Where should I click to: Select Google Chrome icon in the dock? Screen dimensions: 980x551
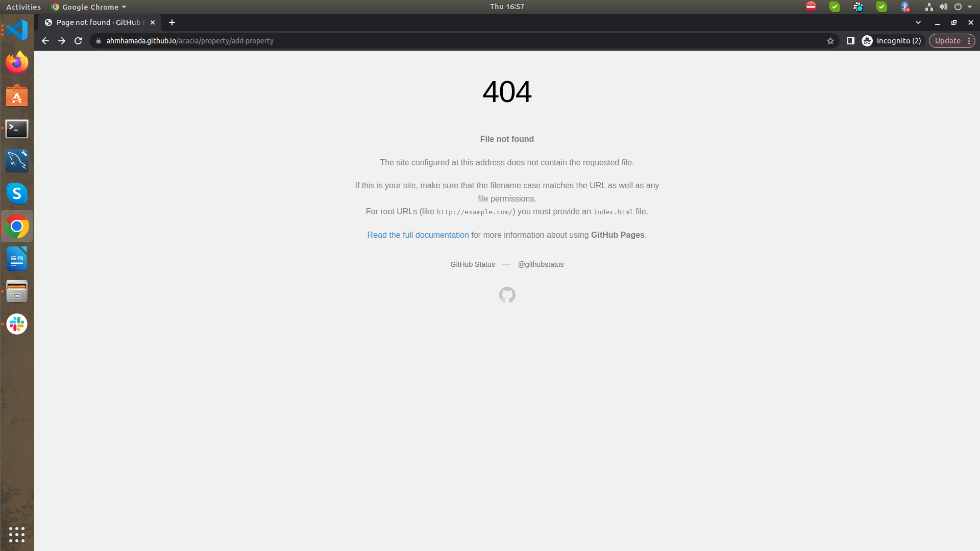click(17, 226)
